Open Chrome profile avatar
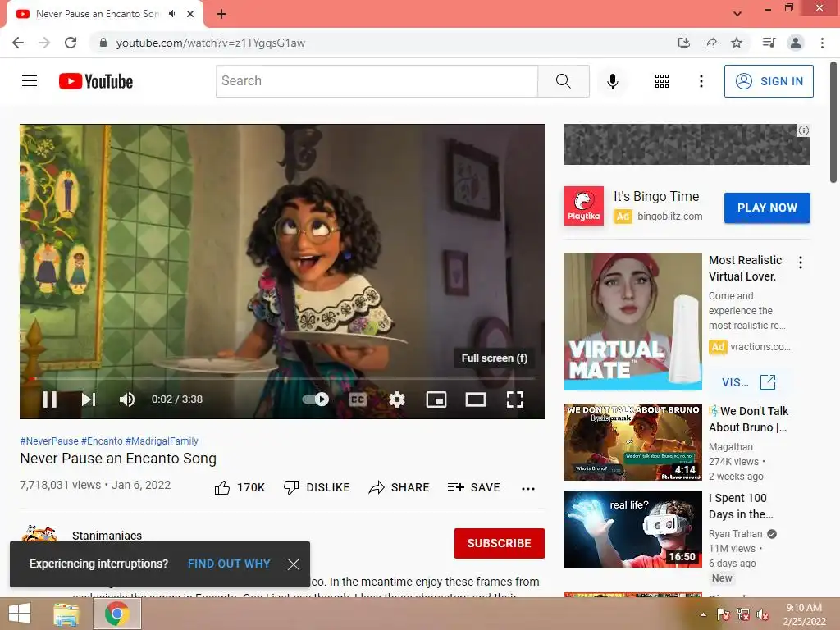840x630 pixels. (x=796, y=43)
